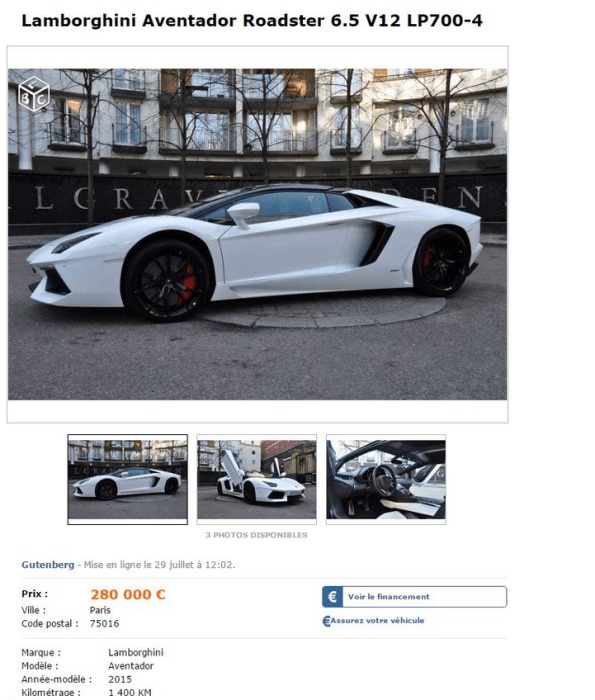Select the interior steering wheel thumbnail
The width and height of the screenshot is (595, 700).
pyautogui.click(x=386, y=479)
